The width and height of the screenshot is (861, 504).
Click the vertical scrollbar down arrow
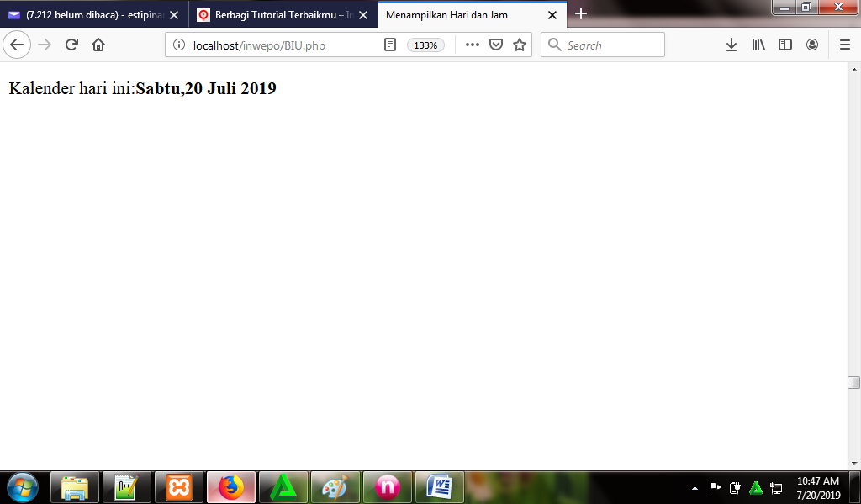point(853,463)
